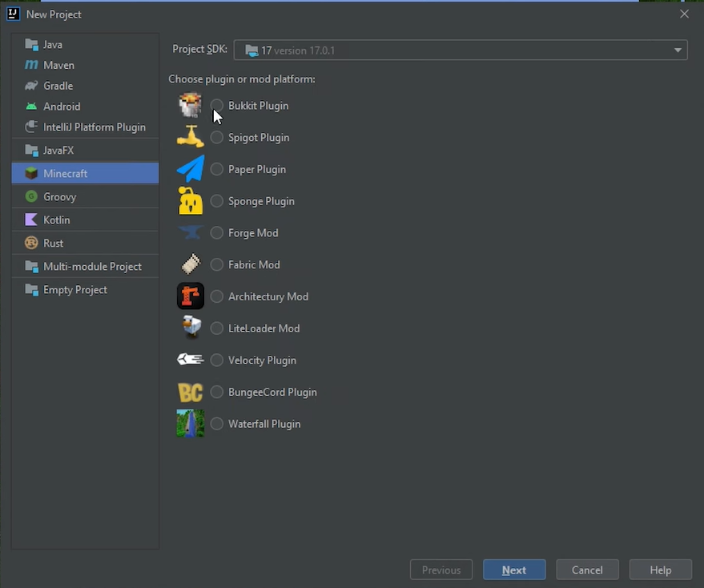
Task: Select the Sponge Plugin radio button
Action: coord(217,201)
